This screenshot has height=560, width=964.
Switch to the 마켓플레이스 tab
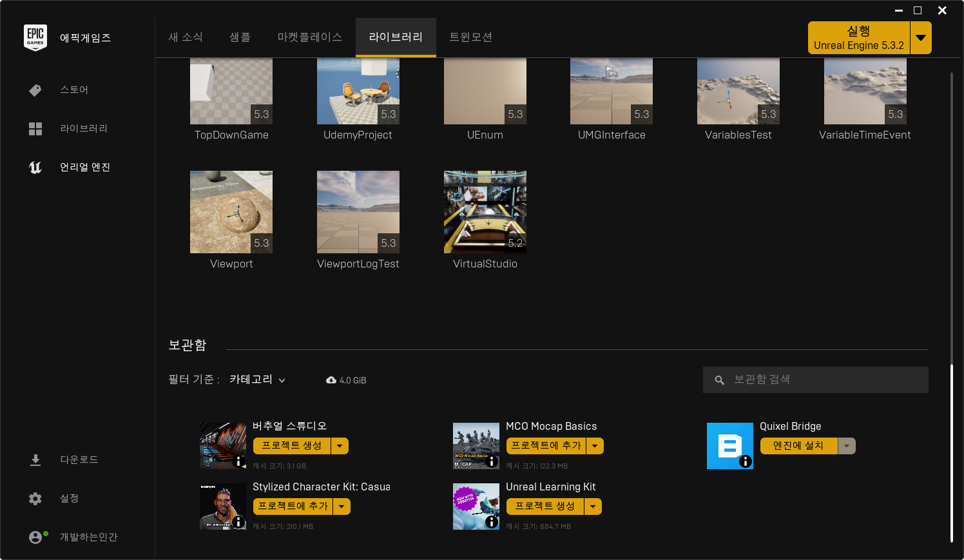pos(309,37)
